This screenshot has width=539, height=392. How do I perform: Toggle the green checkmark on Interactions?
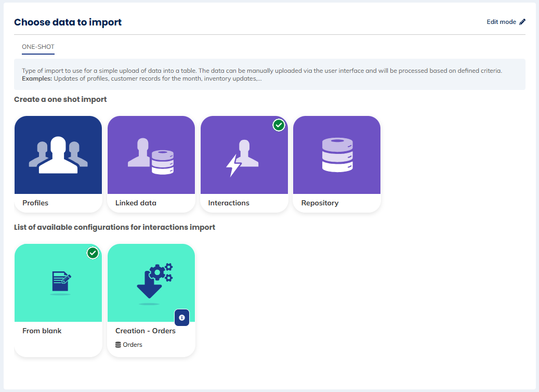pyautogui.click(x=279, y=125)
